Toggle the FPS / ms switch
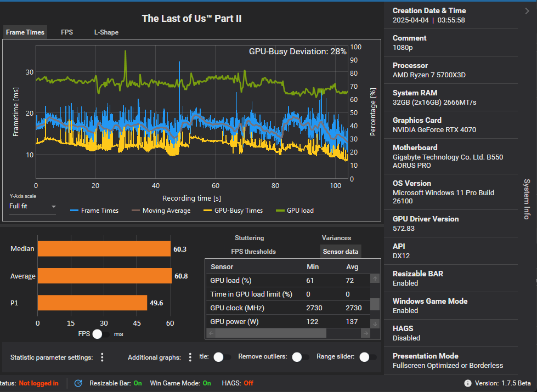The image size is (537, 392). click(x=101, y=334)
